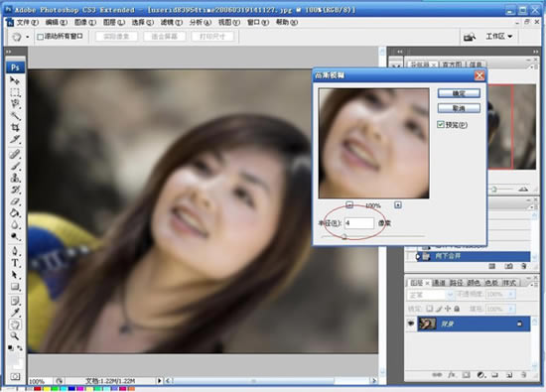Screen dimensions: 546x392
Task: Open the Edit menu
Action: 56,22
